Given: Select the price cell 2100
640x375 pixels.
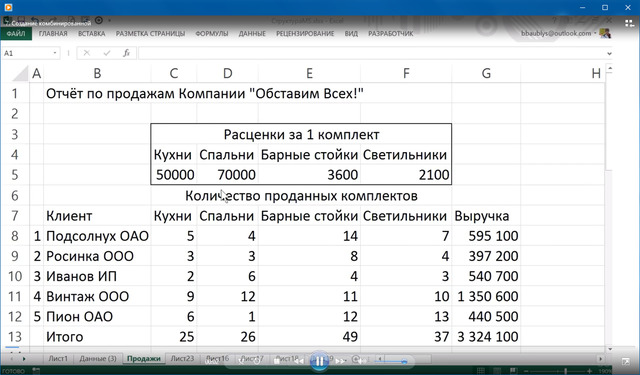Looking at the screenshot, I should pos(406,175).
